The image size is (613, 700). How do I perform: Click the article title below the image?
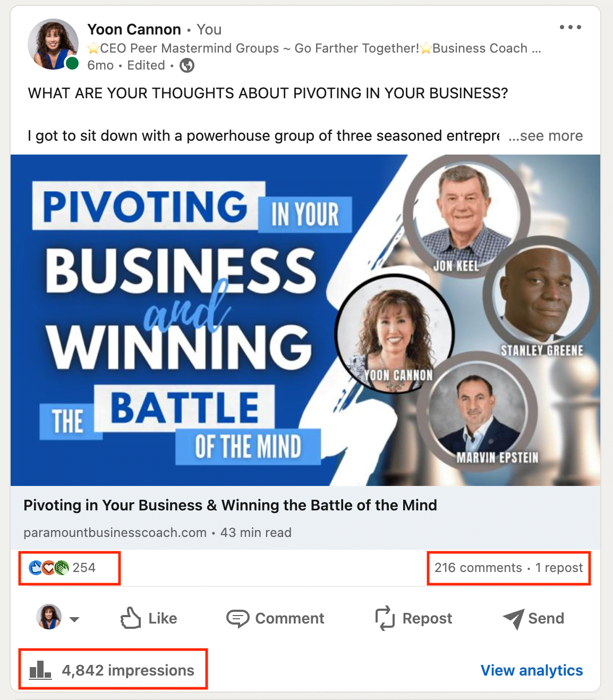[x=230, y=505]
